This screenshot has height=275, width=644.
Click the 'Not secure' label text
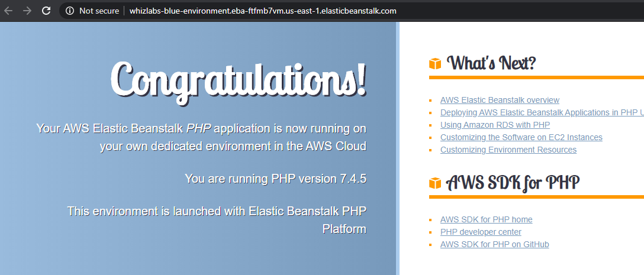coord(99,11)
